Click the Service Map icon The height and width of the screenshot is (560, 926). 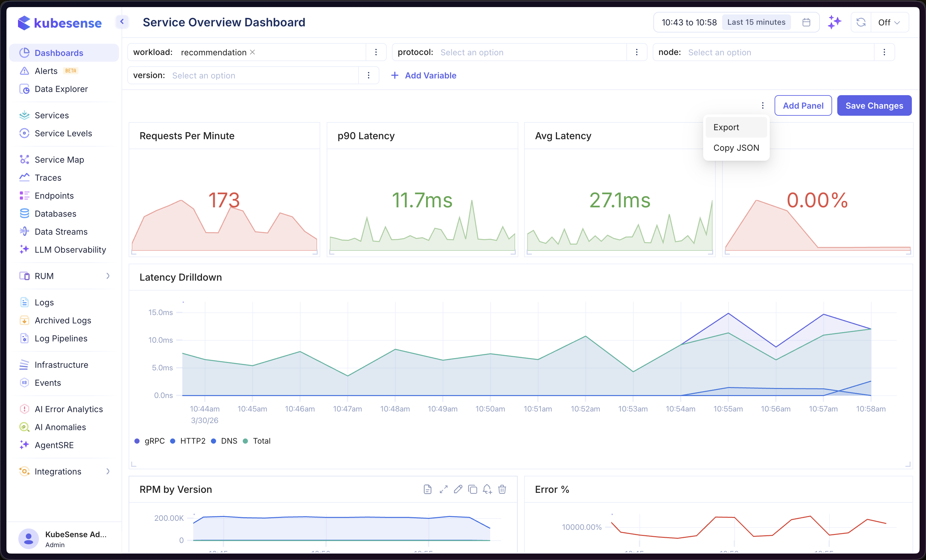[x=24, y=160]
